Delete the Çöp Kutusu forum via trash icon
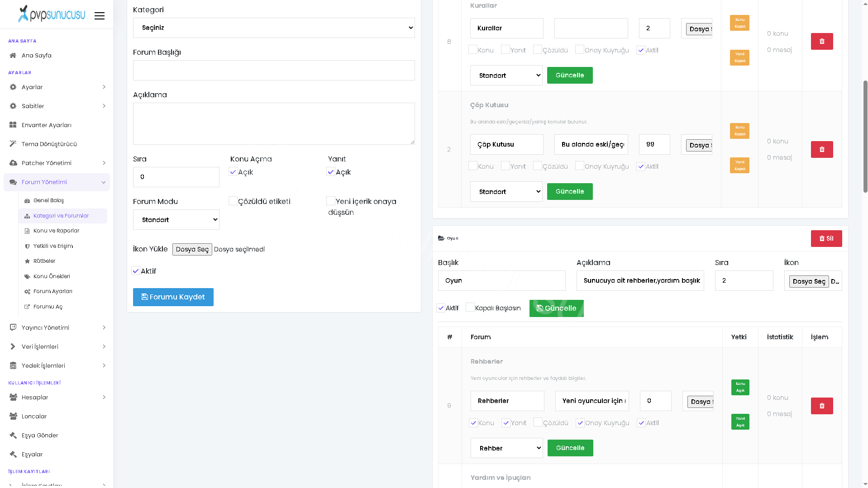This screenshot has width=868, height=488. pyautogui.click(x=822, y=150)
